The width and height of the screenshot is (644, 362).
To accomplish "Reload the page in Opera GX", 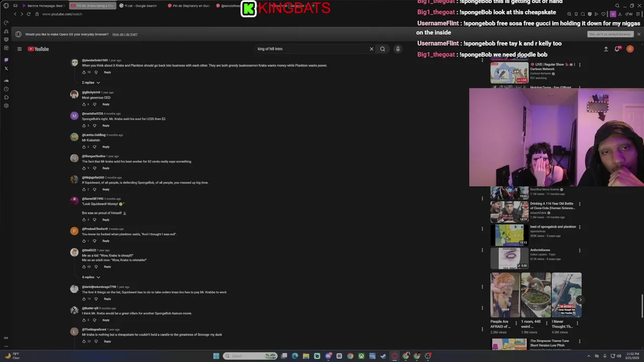I will 29,14.
